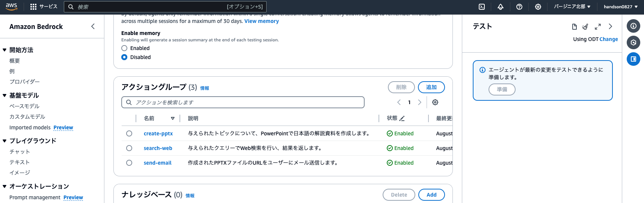Image resolution: width=644 pixels, height=203 pixels.
Task: Click the 説明 column header
Action: click(x=193, y=118)
